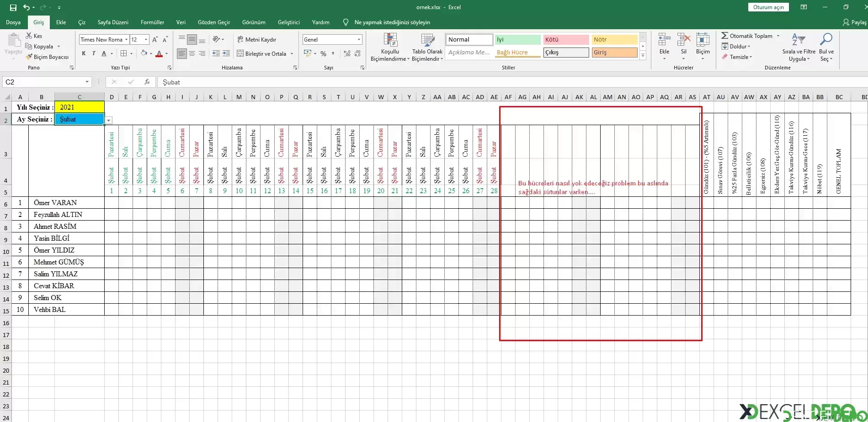Open the month dropdown arrow beside Şubat cell
Viewport: 868px width, 422px height.
click(x=109, y=120)
